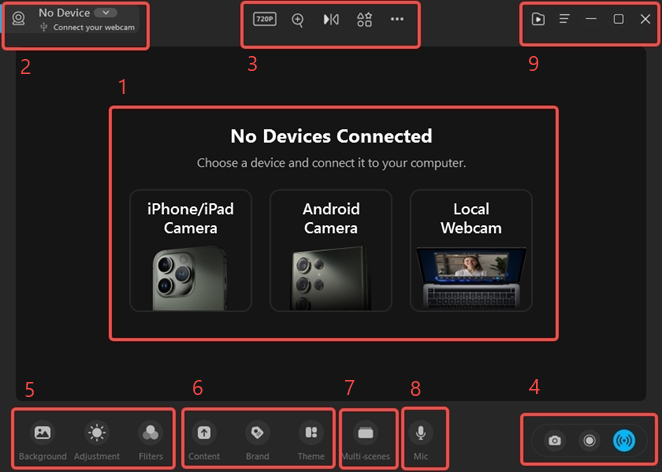Click the Choose a device instruction text
This screenshot has width=662, height=472.
[331, 163]
